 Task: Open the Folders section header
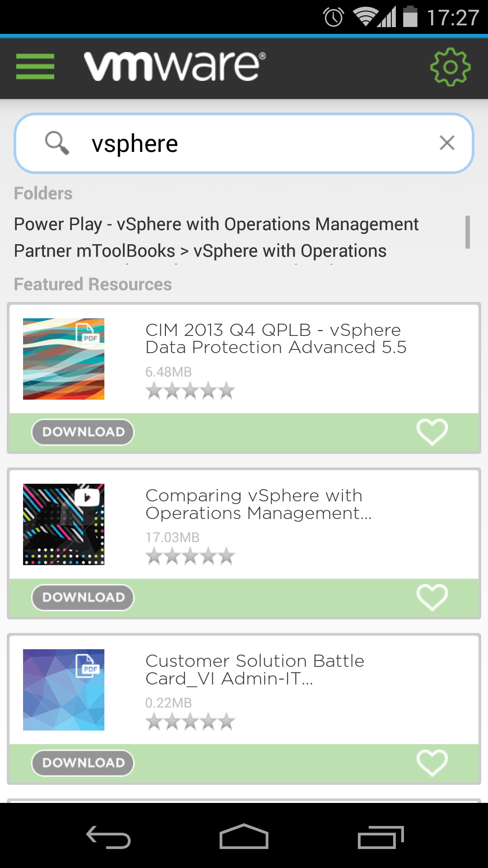43,193
